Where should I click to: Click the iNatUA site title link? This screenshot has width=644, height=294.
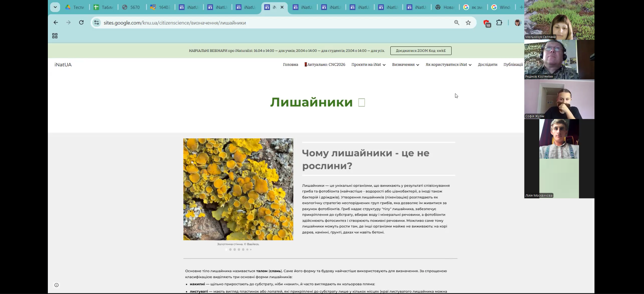pos(63,65)
